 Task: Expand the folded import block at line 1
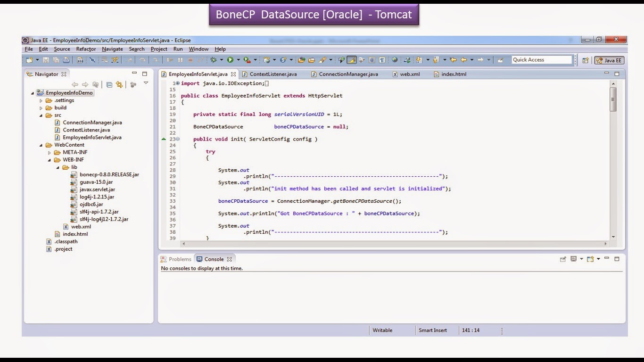178,83
